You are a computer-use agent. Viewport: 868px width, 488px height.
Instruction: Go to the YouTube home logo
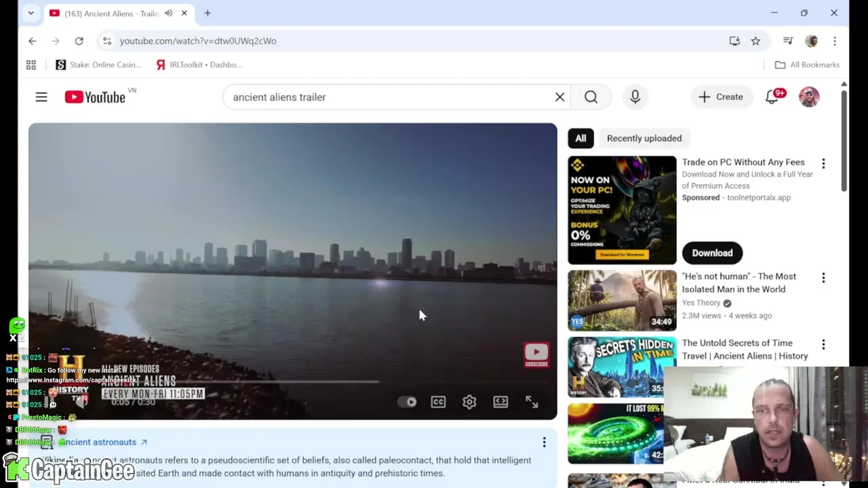pyautogui.click(x=95, y=97)
